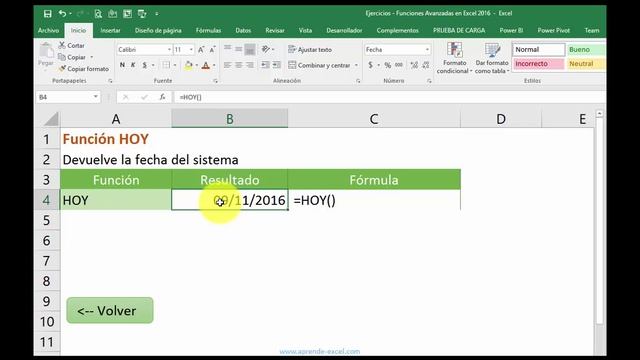
Task: Increase cell indent
Action: 277,65
